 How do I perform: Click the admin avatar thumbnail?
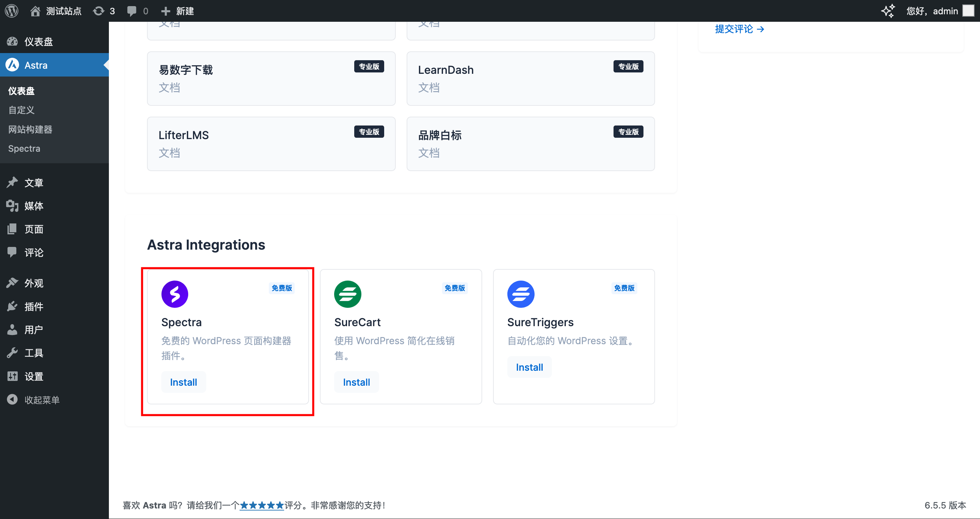tap(968, 11)
